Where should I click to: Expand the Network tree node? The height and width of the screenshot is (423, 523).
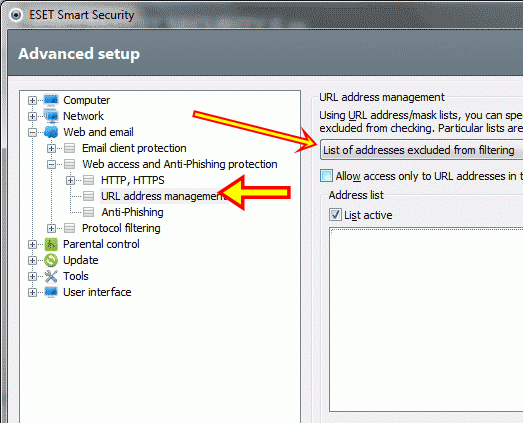pos(32,116)
